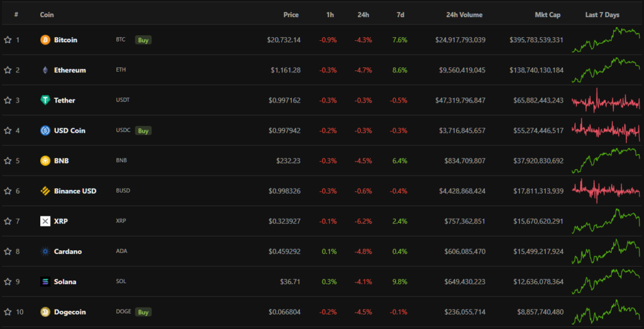Open the Solana coin name link
Screen dimensions: 644x329
tap(65, 282)
